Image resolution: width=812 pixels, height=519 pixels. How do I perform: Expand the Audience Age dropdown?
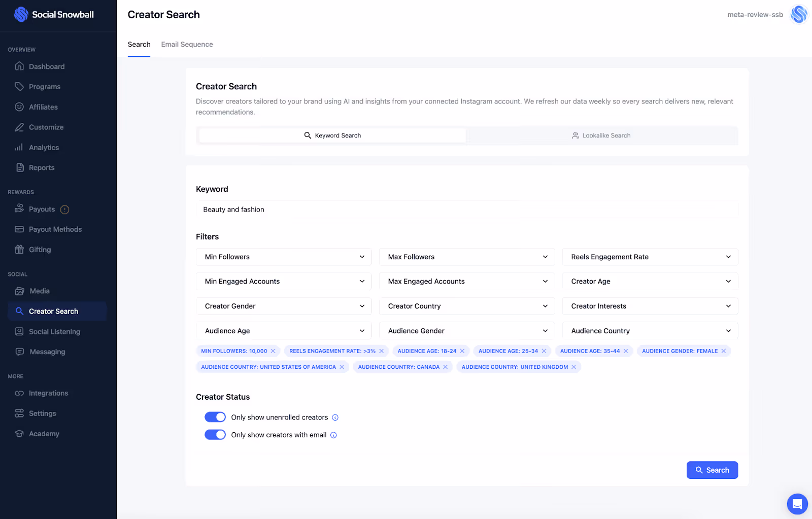click(x=284, y=331)
